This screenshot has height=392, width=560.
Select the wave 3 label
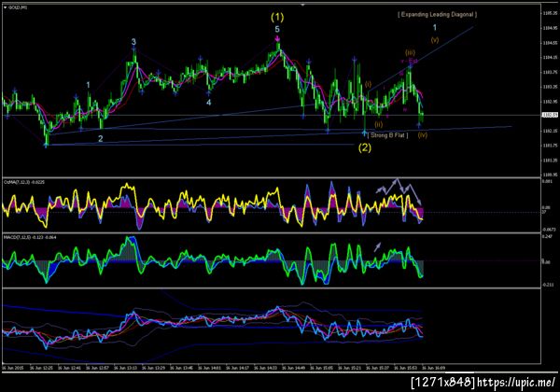(x=133, y=42)
